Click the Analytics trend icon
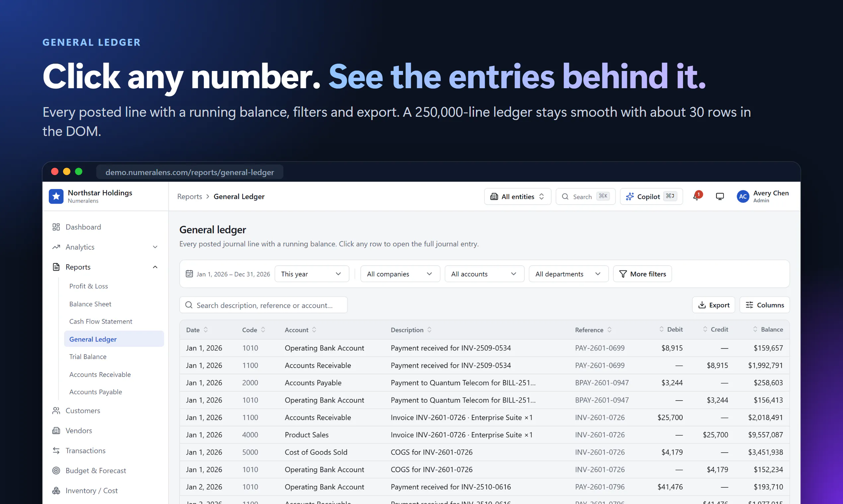The width and height of the screenshot is (843, 504). pyautogui.click(x=56, y=247)
